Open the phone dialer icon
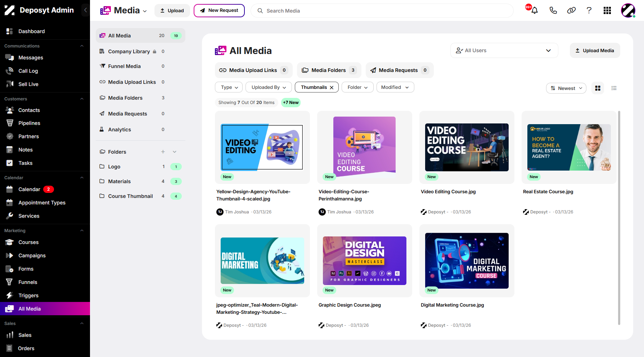Viewport: 644px width, 357px height. (553, 10)
